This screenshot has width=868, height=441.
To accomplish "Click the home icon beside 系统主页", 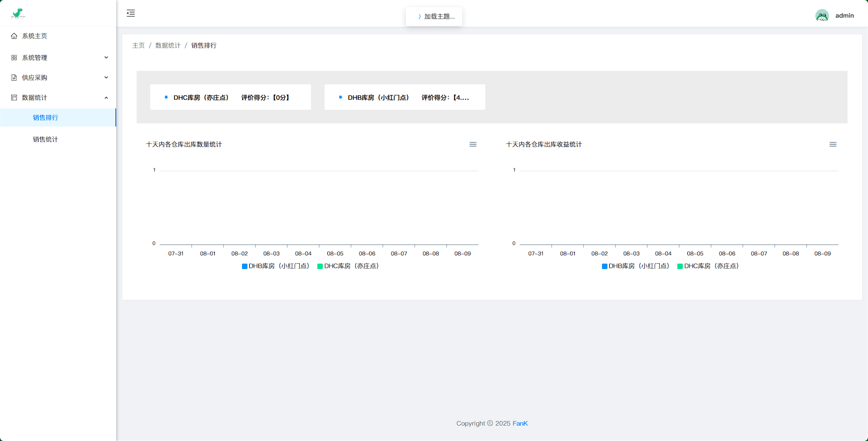I will pos(14,36).
